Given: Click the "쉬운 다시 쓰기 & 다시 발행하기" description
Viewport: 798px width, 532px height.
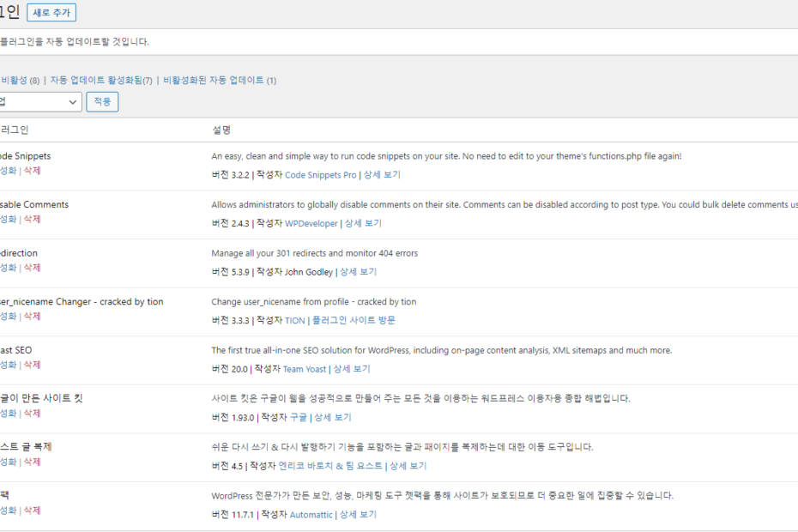Looking at the screenshot, I should pyautogui.click(x=402, y=447).
